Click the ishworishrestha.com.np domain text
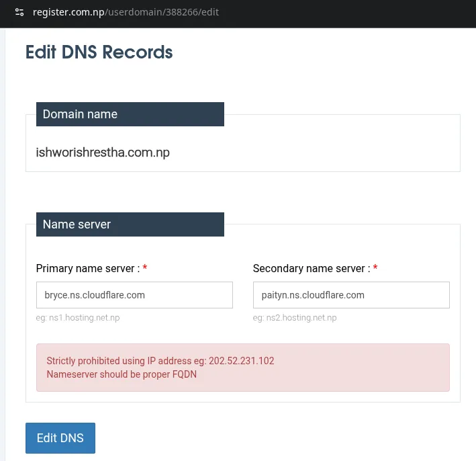This screenshot has width=476, height=461. [103, 153]
